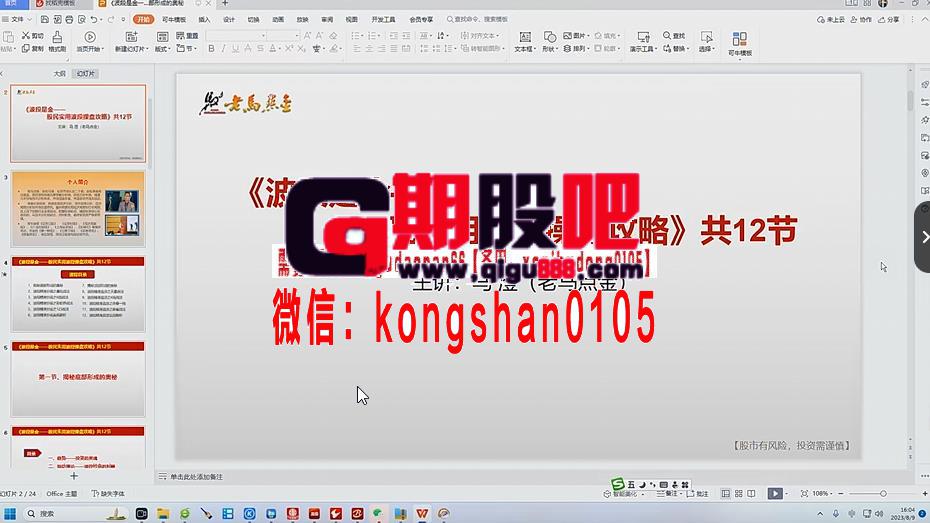Click the Print icon in quick access bar
Screen dimensions: 930x523
click(x=69, y=20)
